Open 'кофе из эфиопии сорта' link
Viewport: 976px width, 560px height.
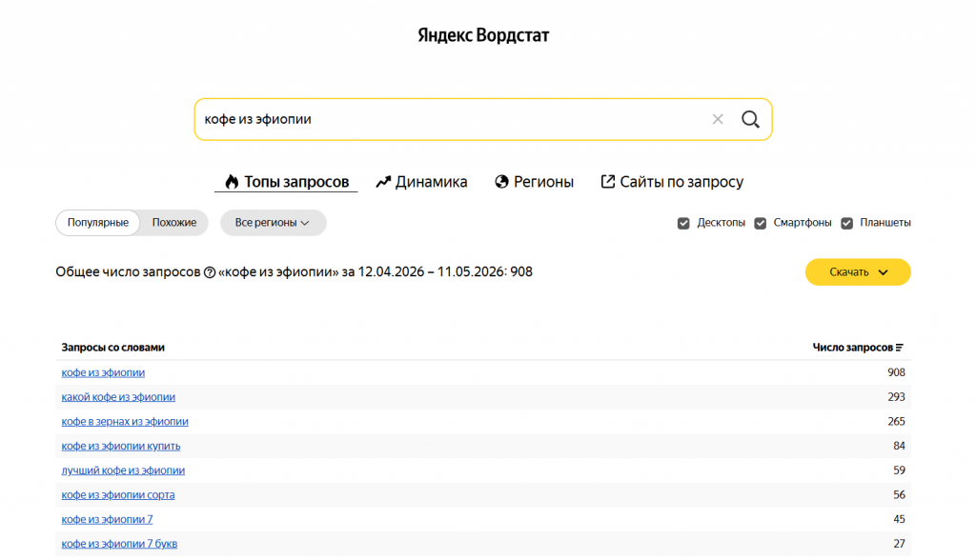pyautogui.click(x=117, y=494)
